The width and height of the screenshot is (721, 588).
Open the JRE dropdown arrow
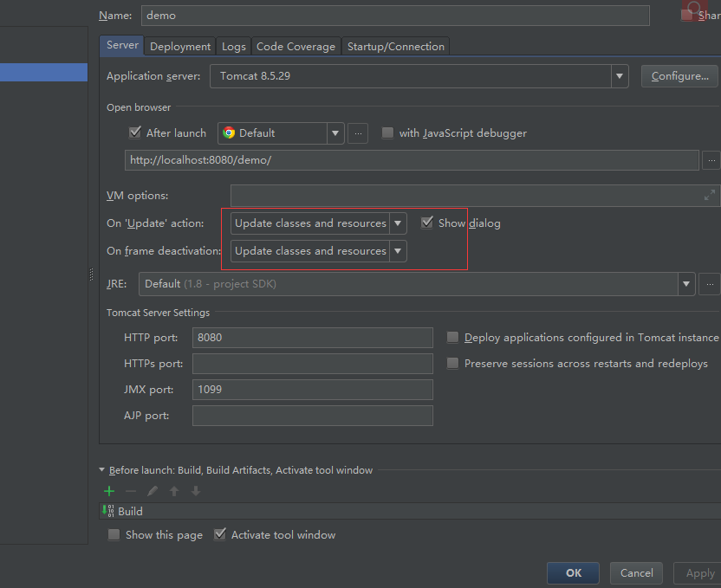coord(686,284)
